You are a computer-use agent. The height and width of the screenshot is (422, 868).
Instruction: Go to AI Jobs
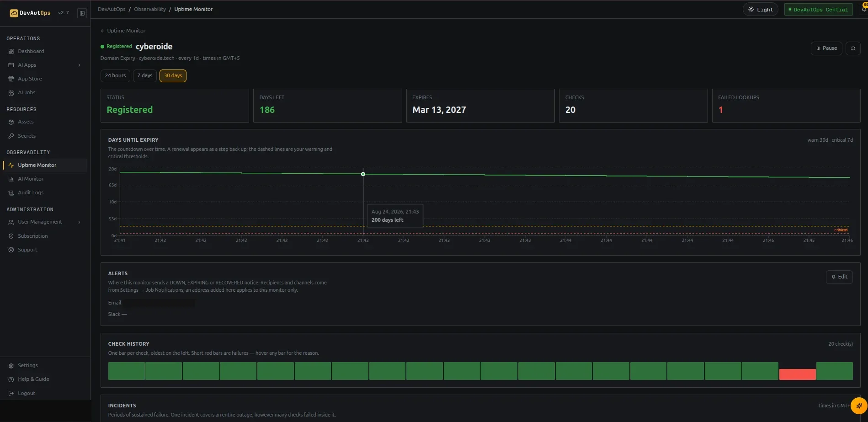[x=27, y=92]
